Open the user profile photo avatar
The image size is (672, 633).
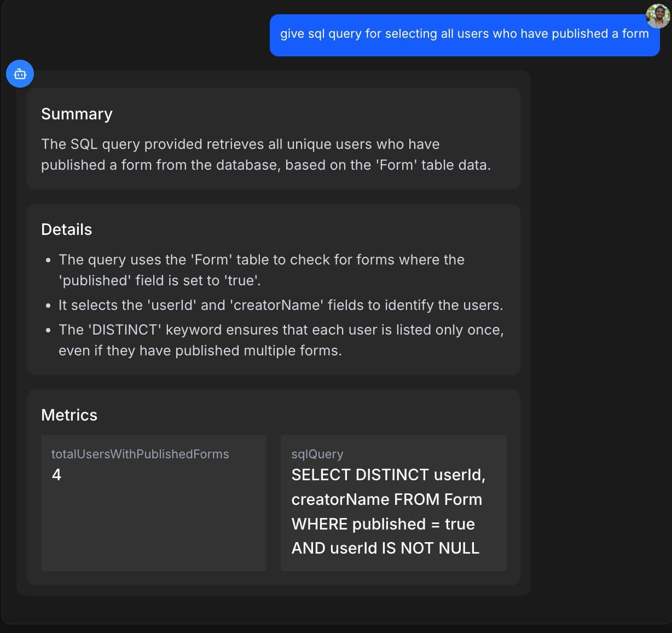[x=657, y=16]
